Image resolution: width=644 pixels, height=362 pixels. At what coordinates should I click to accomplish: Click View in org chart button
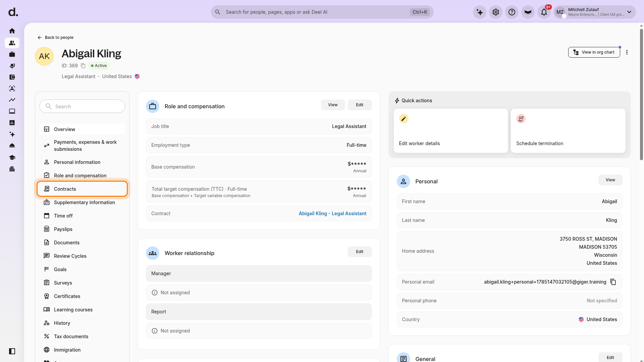[594, 52]
